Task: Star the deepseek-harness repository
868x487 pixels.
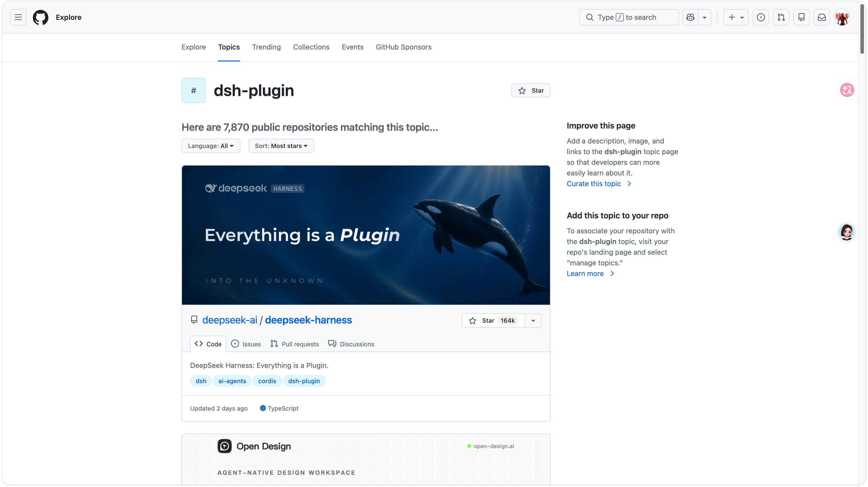Action: point(493,320)
